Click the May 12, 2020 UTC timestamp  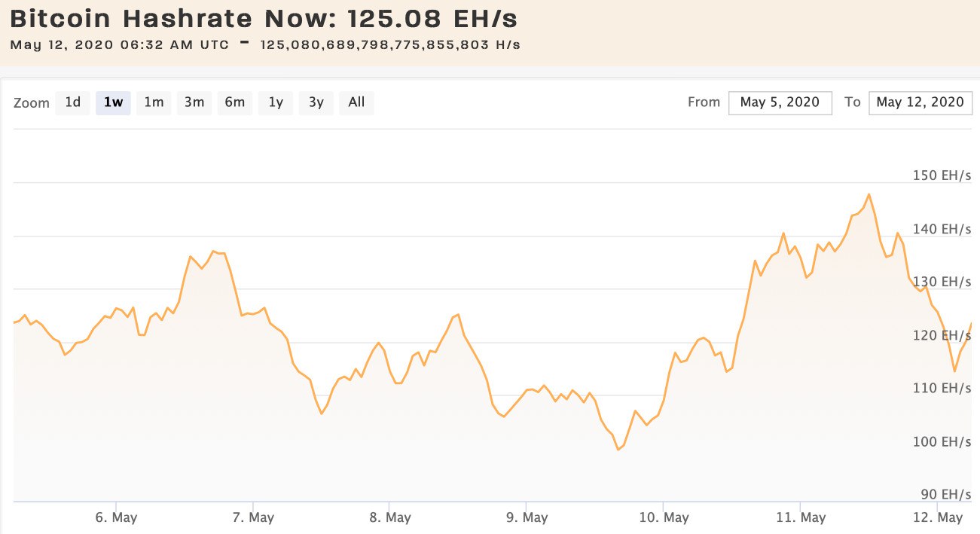120,44
